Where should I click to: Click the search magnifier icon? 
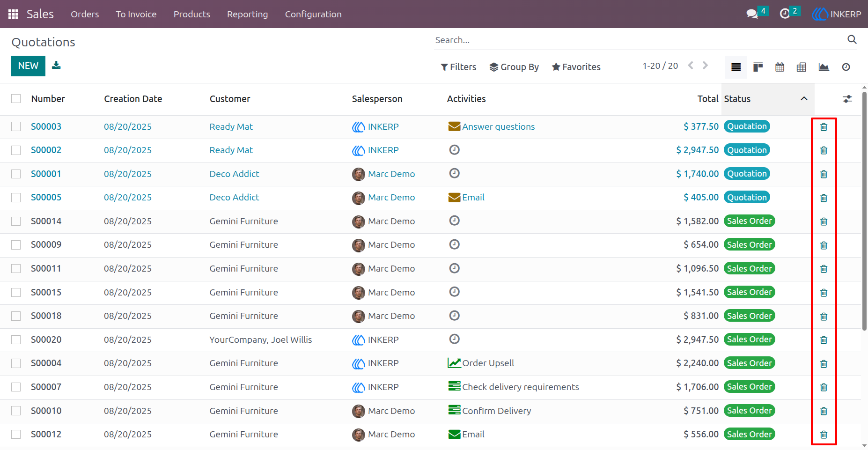tap(852, 40)
